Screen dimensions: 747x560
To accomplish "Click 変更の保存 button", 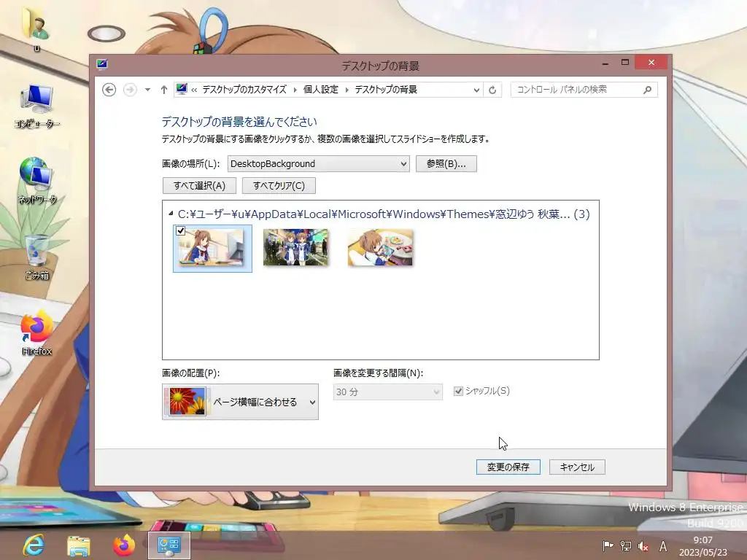I will tap(508, 467).
